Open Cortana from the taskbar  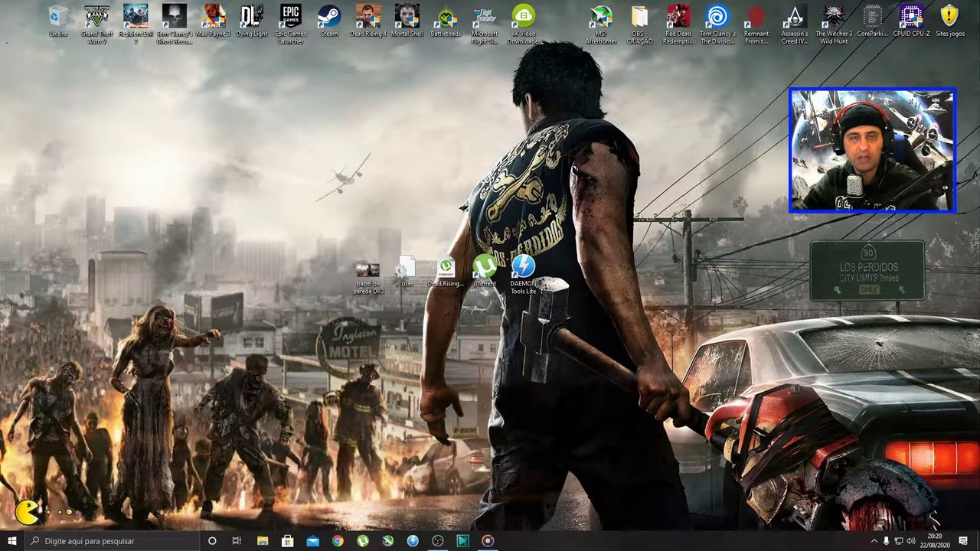pyautogui.click(x=212, y=541)
